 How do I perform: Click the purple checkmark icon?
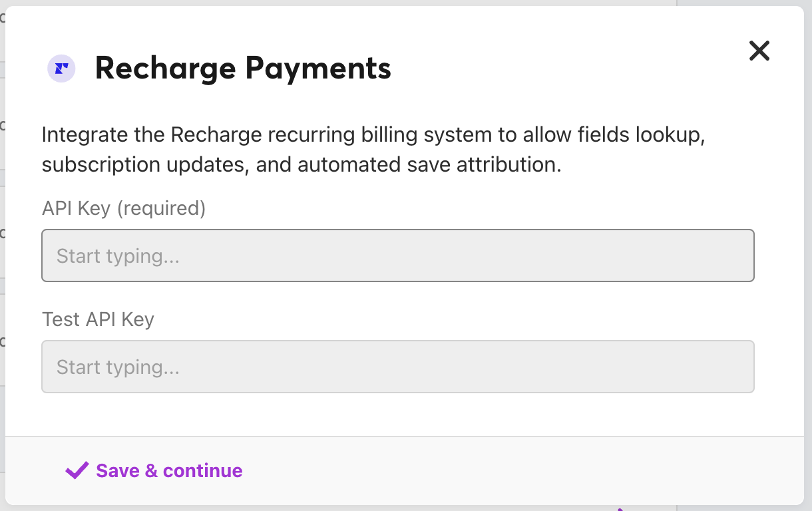[77, 470]
